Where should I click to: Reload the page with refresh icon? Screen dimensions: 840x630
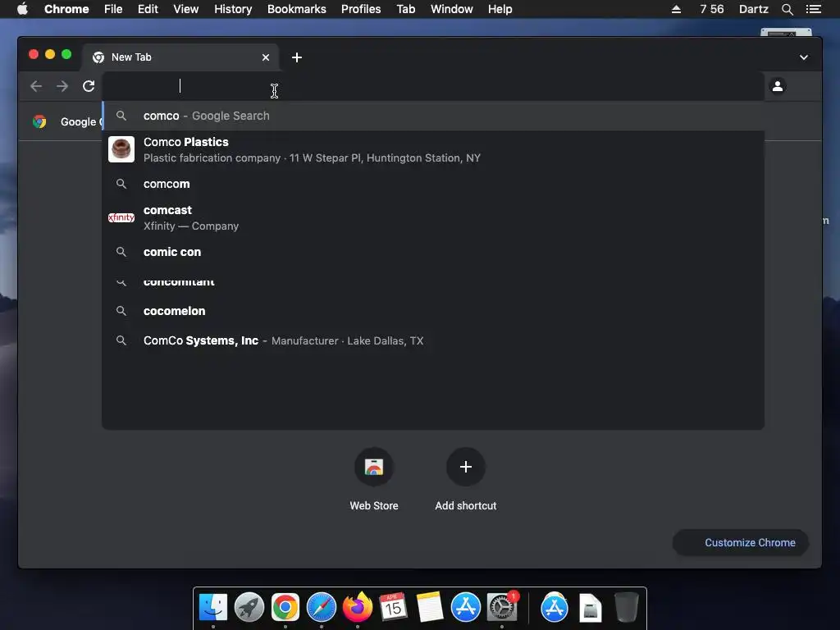point(89,86)
